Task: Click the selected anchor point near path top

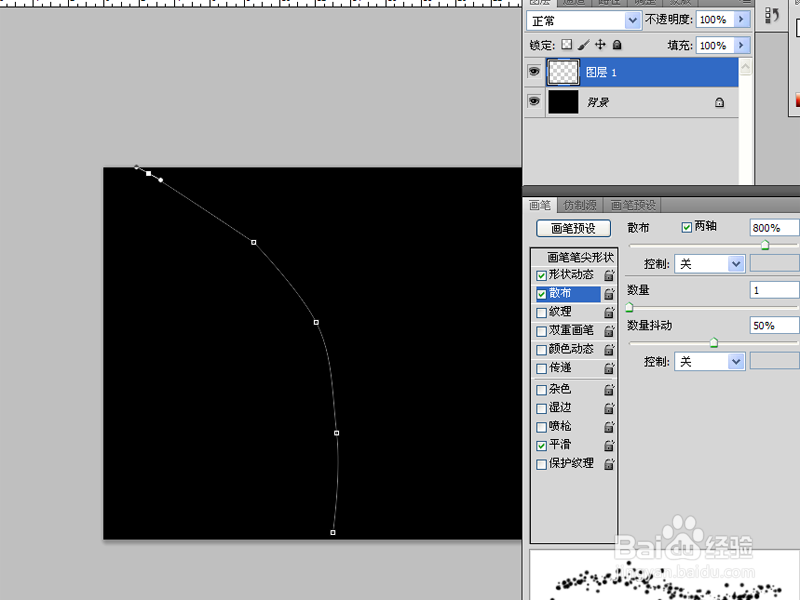Action: pyautogui.click(x=148, y=173)
